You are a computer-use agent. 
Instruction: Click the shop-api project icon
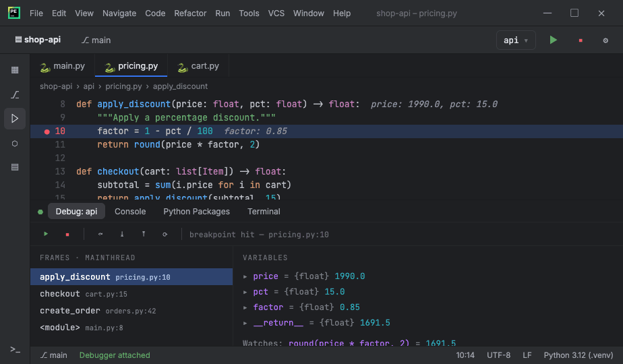18,39
